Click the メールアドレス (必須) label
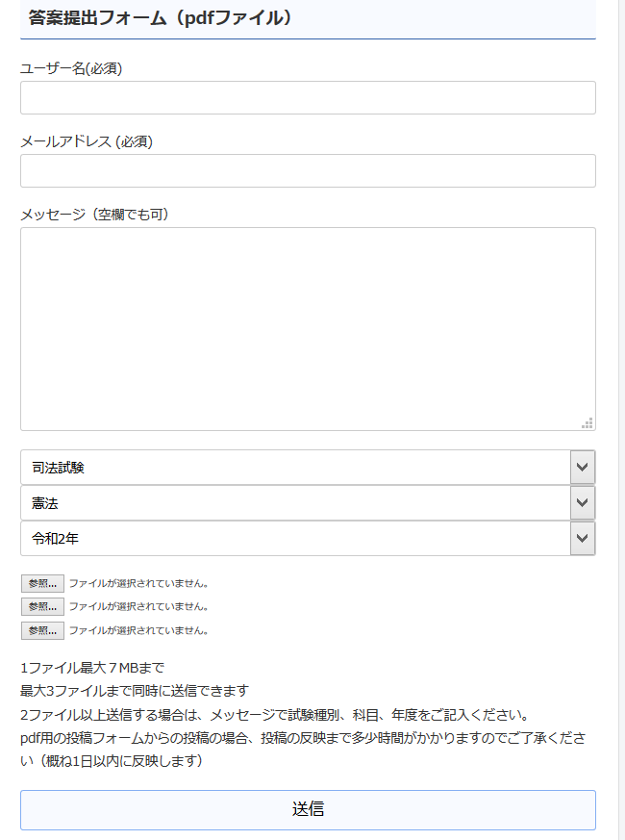The width and height of the screenshot is (625, 840). point(87,141)
